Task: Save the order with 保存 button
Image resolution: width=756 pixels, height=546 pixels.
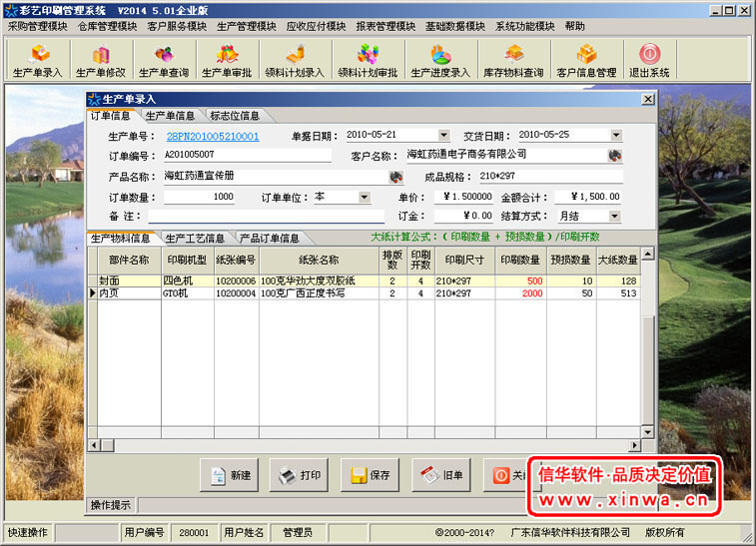Action: (370, 475)
